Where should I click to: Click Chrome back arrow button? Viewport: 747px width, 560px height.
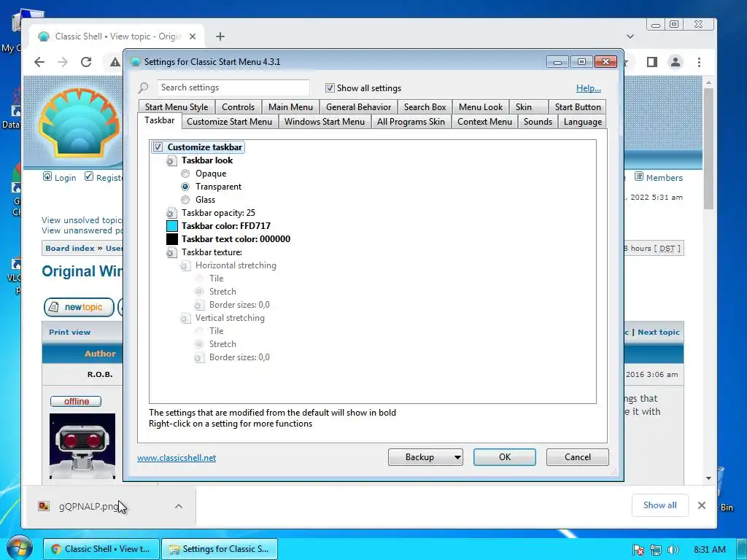tap(39, 62)
